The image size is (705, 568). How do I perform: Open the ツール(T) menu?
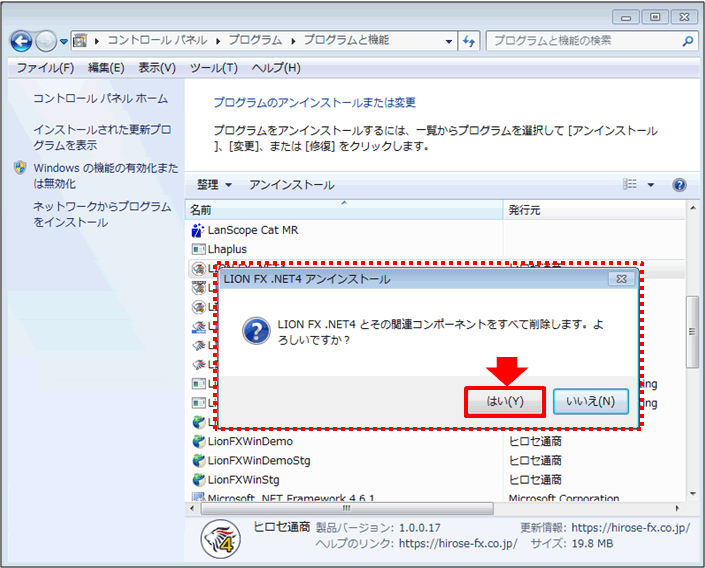click(x=214, y=68)
